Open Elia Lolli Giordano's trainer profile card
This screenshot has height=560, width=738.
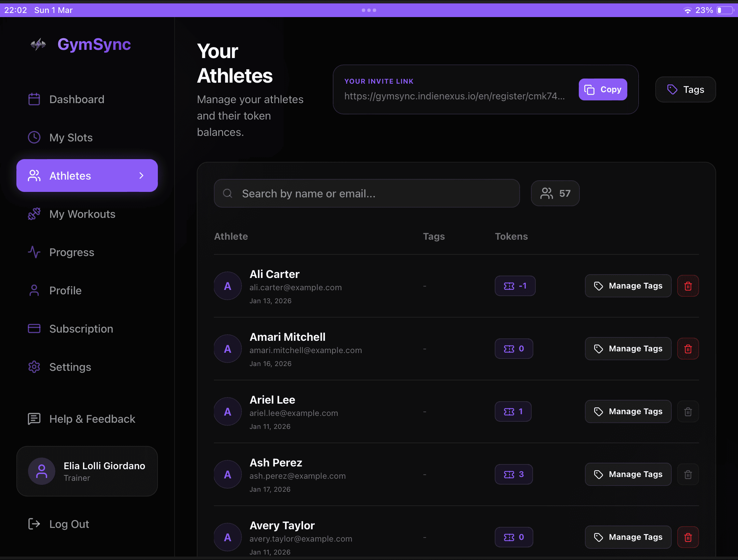point(87,471)
